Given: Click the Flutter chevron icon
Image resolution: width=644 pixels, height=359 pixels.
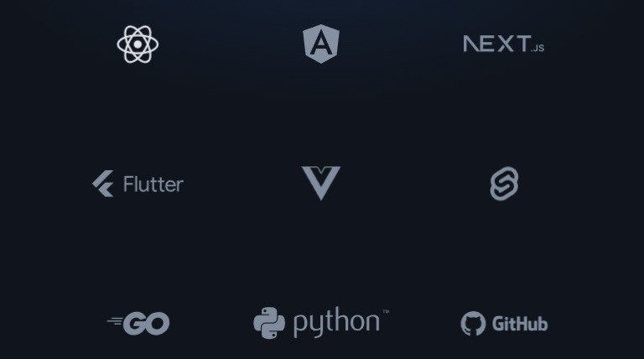Looking at the screenshot, I should [x=102, y=184].
